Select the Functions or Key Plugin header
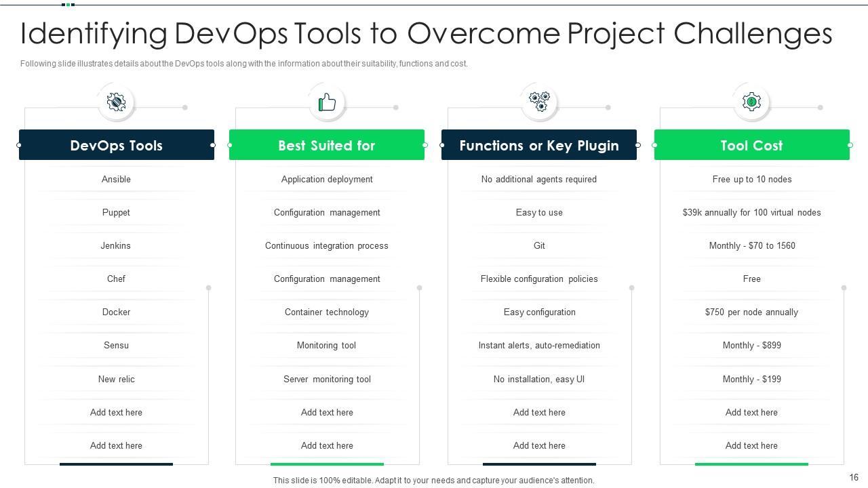868x488 pixels. pos(538,145)
